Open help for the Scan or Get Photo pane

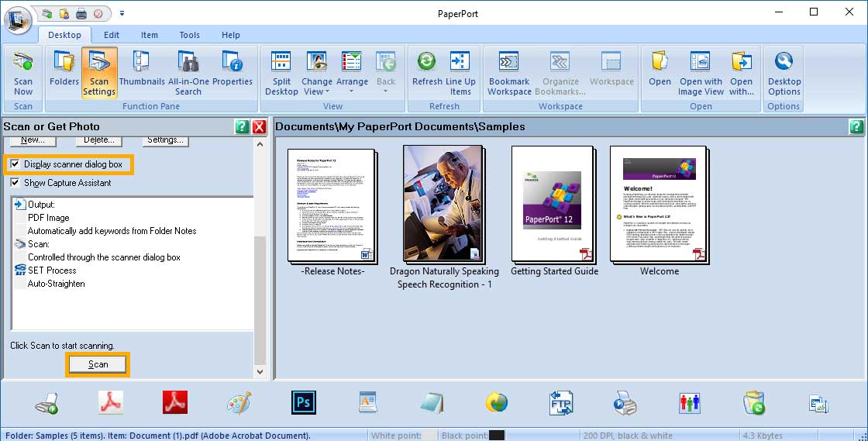pos(242,126)
